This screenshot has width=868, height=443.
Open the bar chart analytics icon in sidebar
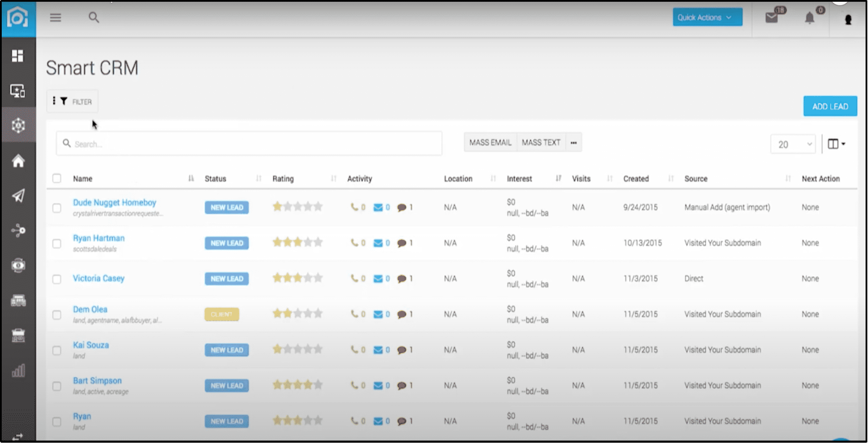point(18,370)
